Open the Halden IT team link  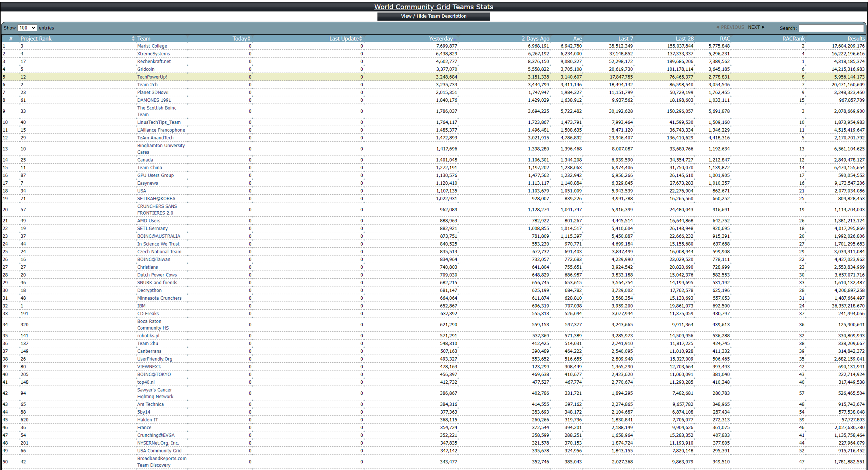(x=148, y=420)
